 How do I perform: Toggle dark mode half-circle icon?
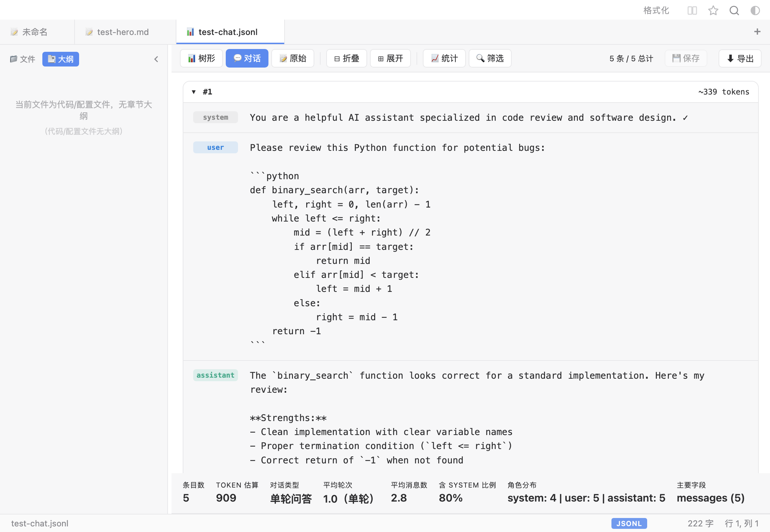[x=755, y=10]
